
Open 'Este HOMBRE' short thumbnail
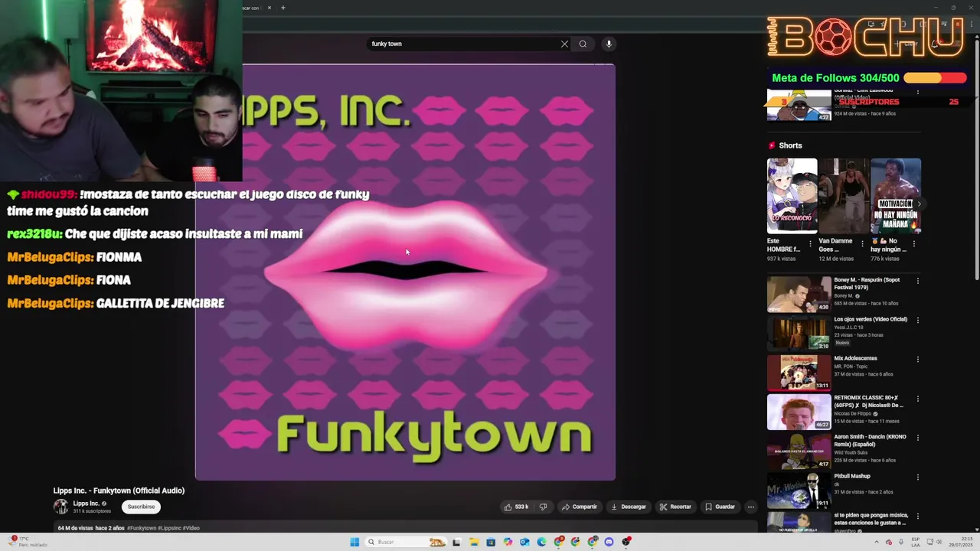click(792, 196)
